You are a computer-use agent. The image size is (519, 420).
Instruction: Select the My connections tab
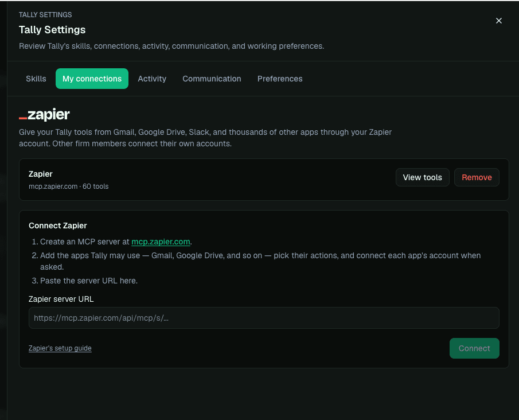click(x=92, y=79)
